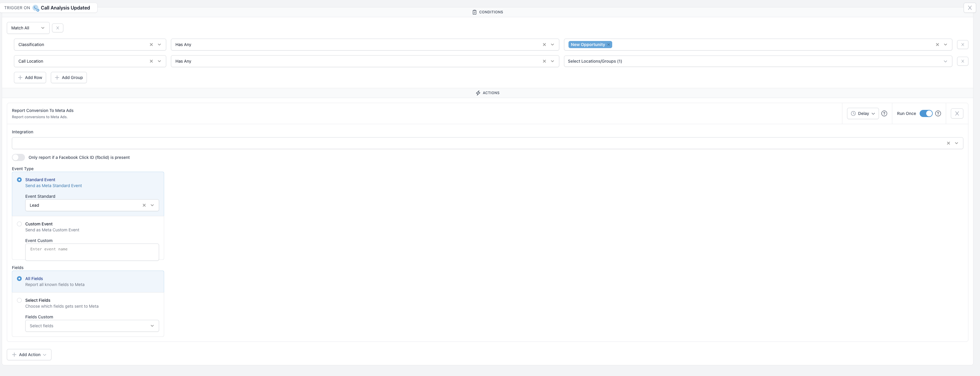Clear all Classification values

pos(937,45)
